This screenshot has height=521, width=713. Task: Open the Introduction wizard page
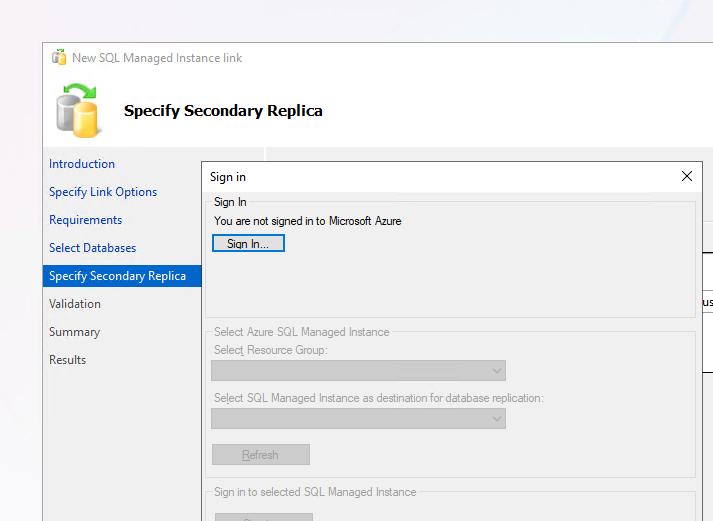(x=82, y=164)
